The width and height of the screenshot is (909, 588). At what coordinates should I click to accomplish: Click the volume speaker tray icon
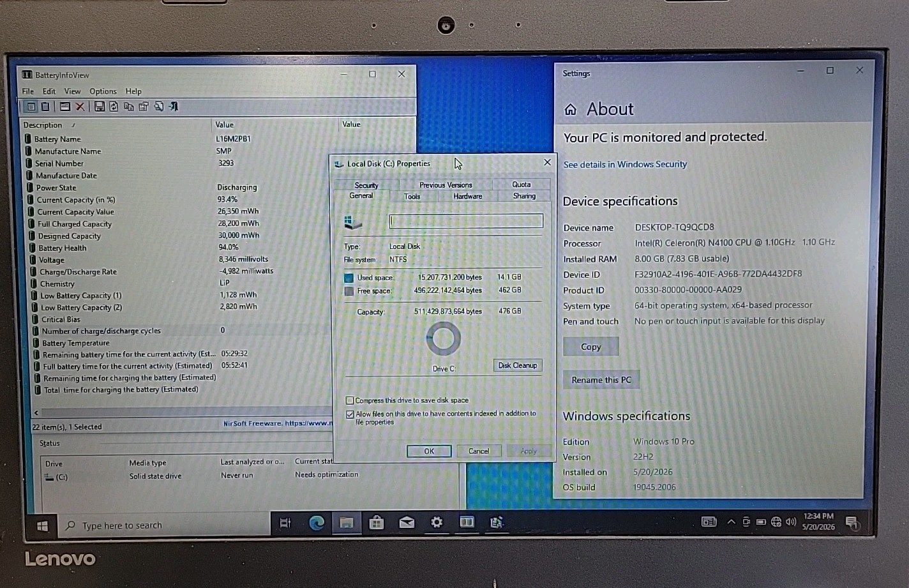791,522
